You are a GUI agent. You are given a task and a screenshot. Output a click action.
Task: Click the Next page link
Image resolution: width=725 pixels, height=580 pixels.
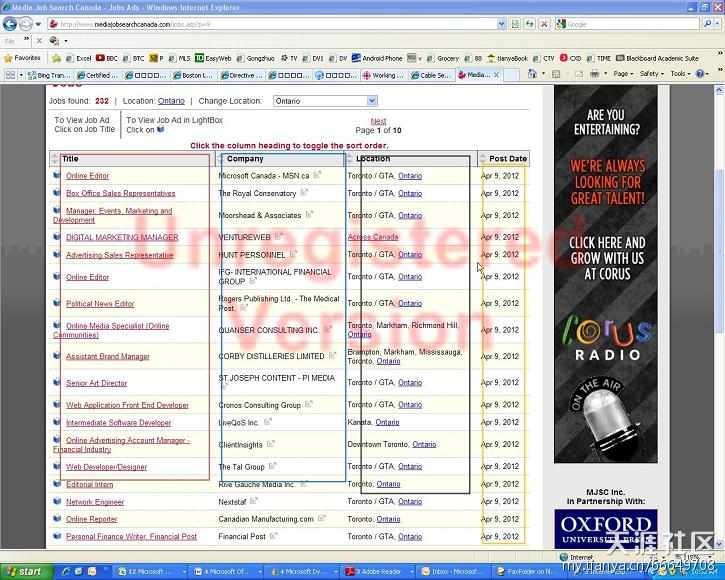378,121
